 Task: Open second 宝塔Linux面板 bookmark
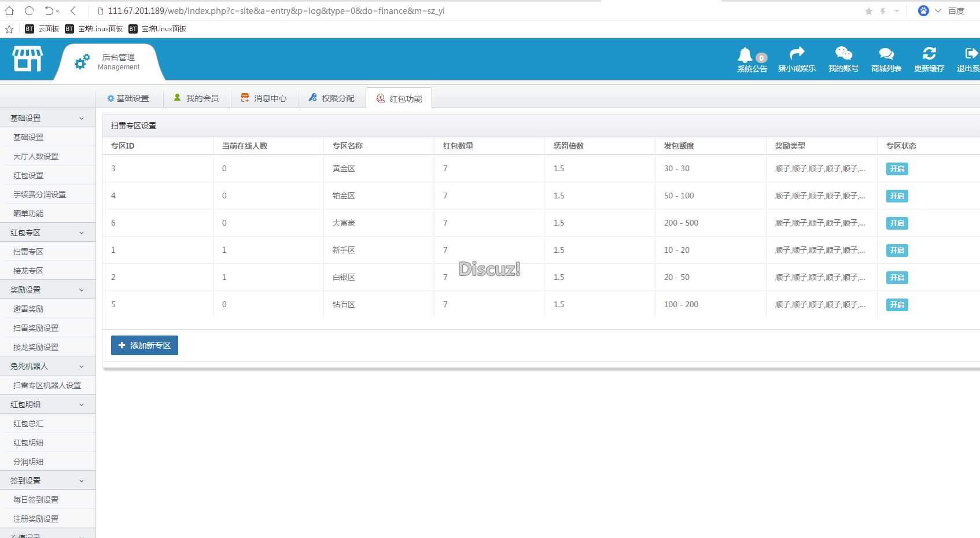(x=157, y=29)
